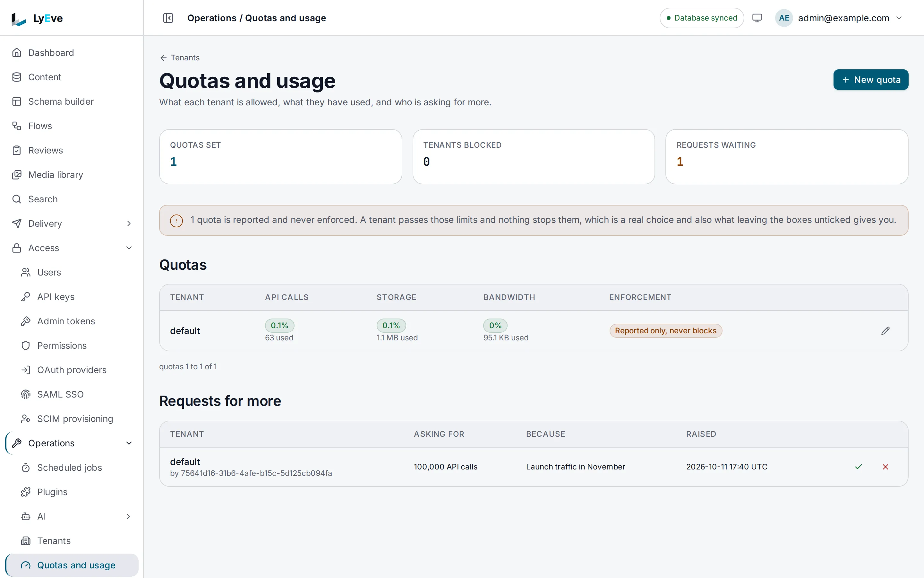
Task: Click the 0.1% API calls usage badge
Action: (279, 325)
